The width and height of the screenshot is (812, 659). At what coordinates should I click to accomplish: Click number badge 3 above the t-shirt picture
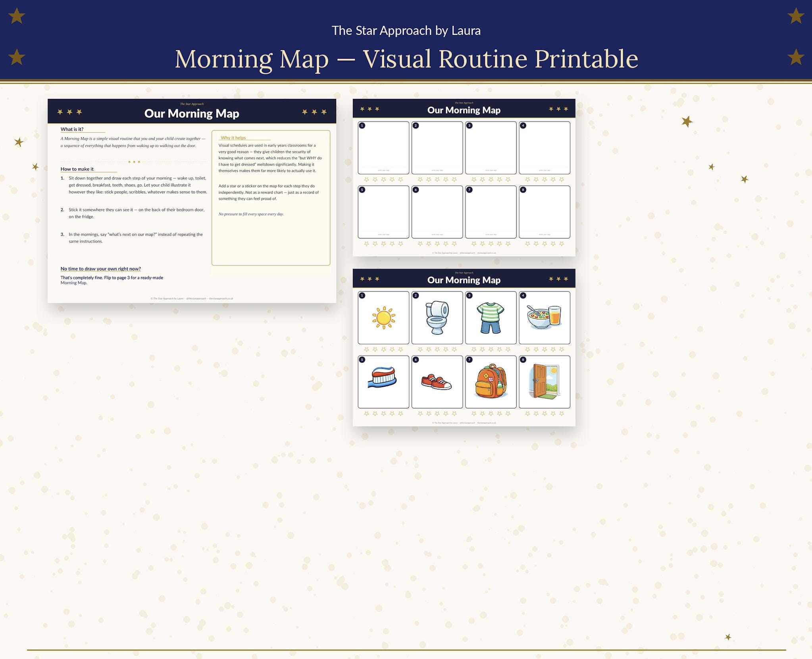[x=469, y=295]
